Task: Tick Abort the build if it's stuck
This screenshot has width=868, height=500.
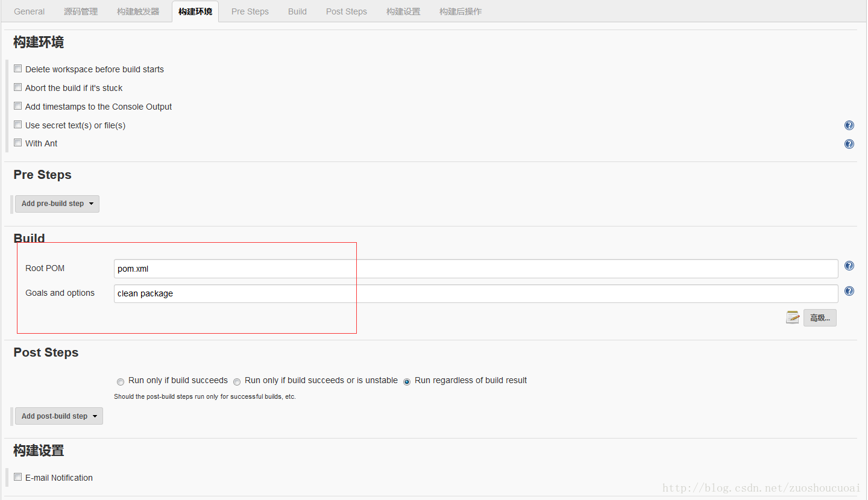Action: (18, 87)
